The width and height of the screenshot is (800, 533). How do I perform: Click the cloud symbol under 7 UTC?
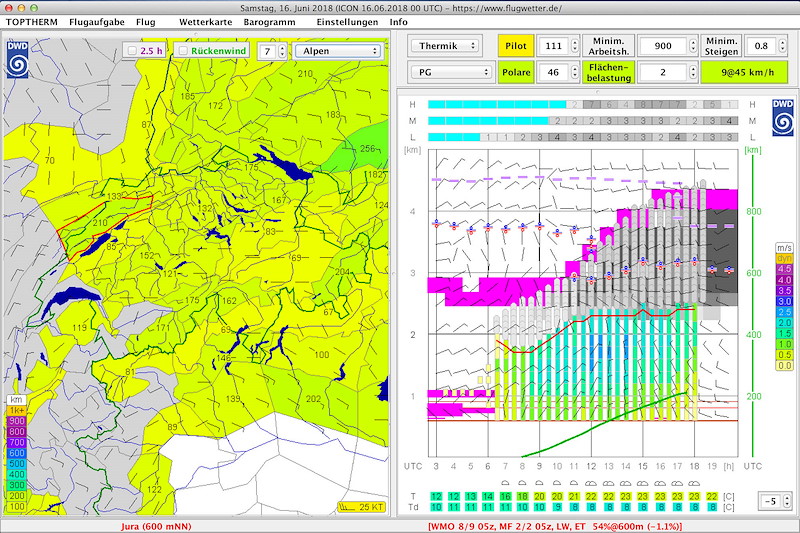tap(505, 483)
